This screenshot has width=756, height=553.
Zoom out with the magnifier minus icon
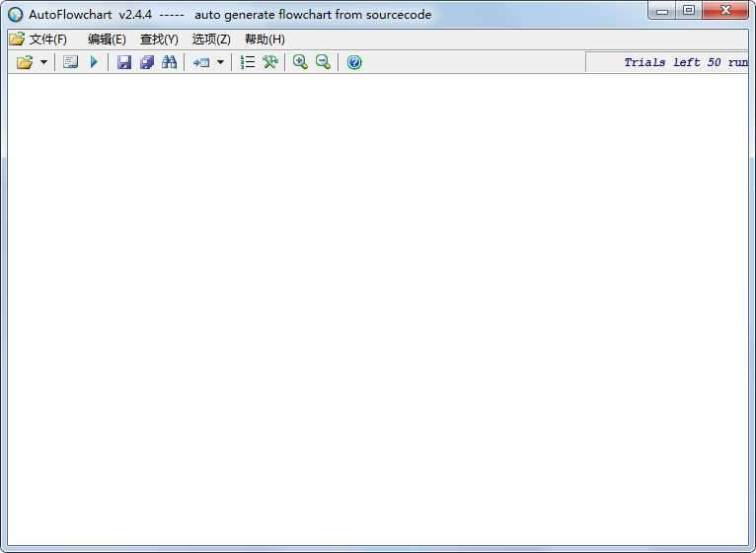[323, 62]
